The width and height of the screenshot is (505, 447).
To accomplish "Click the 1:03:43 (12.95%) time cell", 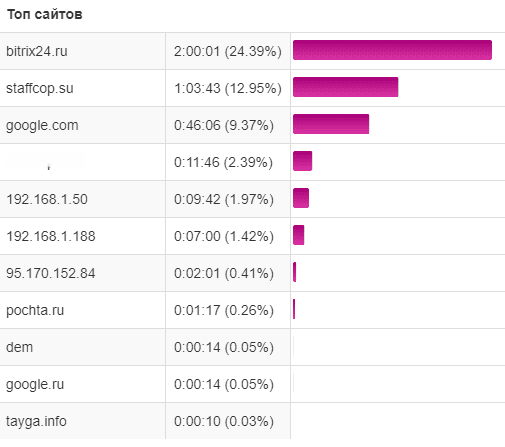I will [228, 88].
